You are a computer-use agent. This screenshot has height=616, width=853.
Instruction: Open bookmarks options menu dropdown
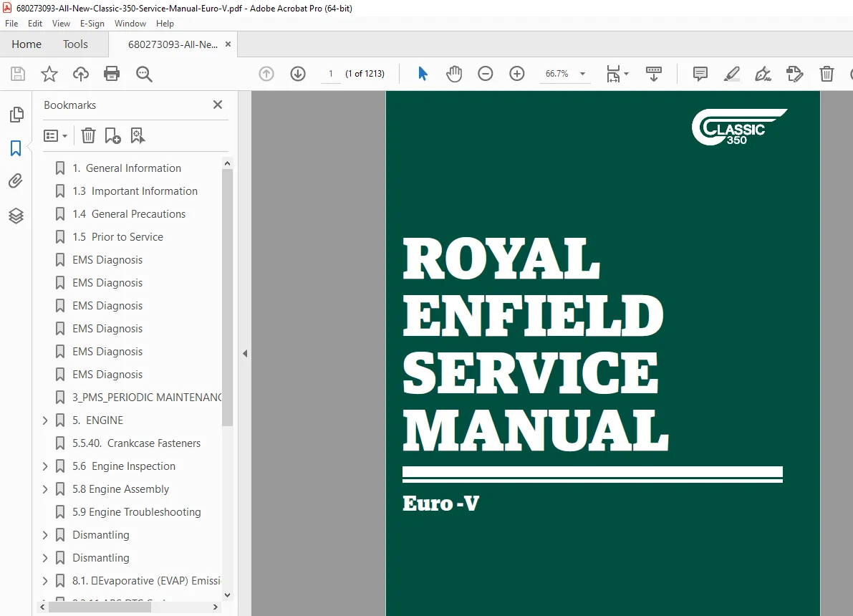(x=55, y=135)
